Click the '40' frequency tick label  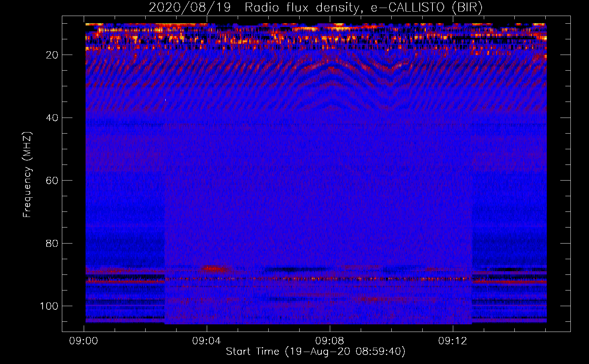pos(52,118)
